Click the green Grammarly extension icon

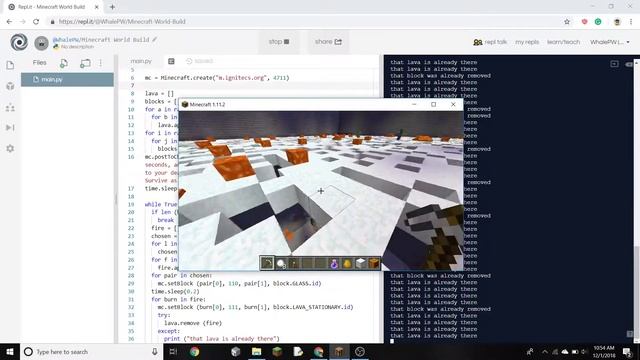tap(598, 22)
